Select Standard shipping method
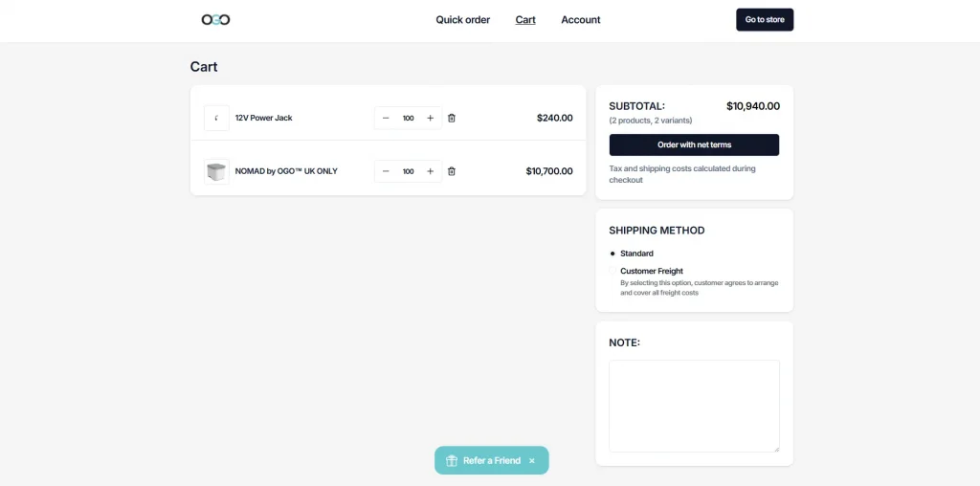The image size is (980, 486). [x=613, y=254]
